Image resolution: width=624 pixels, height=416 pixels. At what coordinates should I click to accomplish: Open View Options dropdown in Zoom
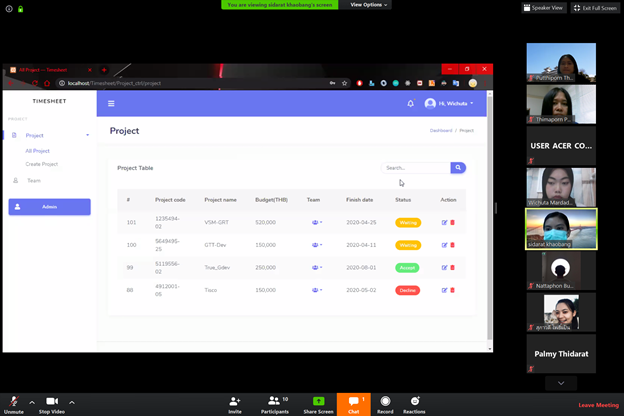[x=366, y=5]
